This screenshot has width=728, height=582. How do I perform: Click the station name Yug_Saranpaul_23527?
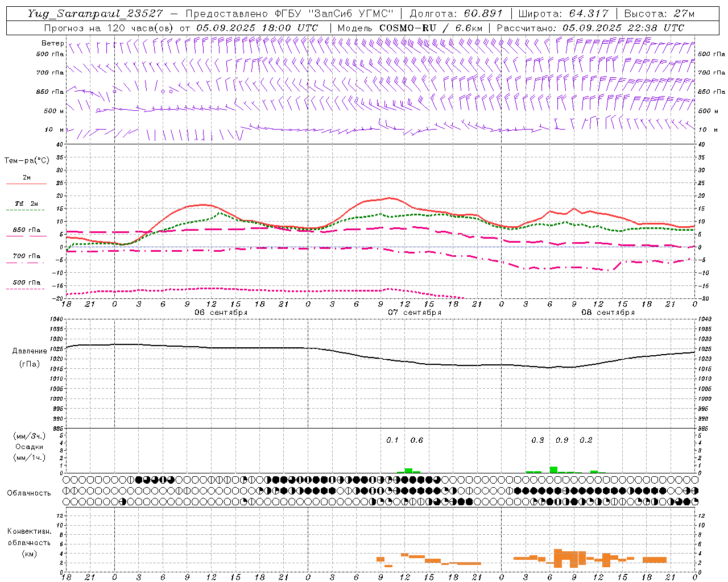tap(96, 14)
